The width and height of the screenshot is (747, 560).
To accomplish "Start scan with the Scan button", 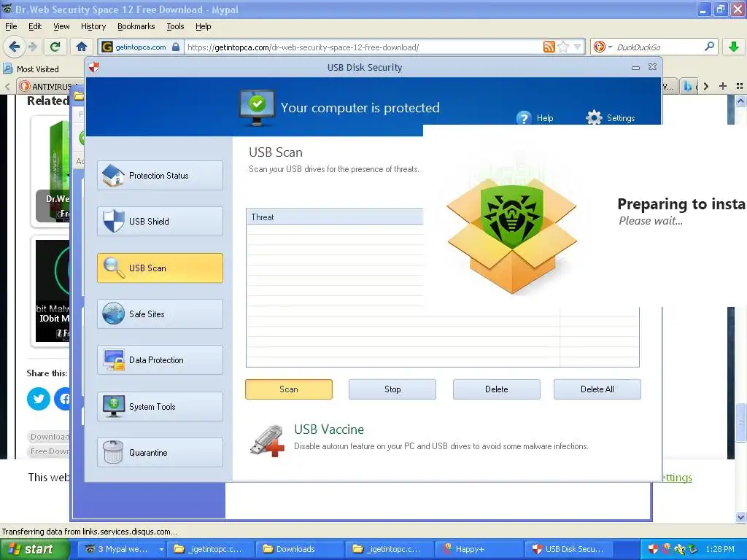I will click(x=289, y=389).
